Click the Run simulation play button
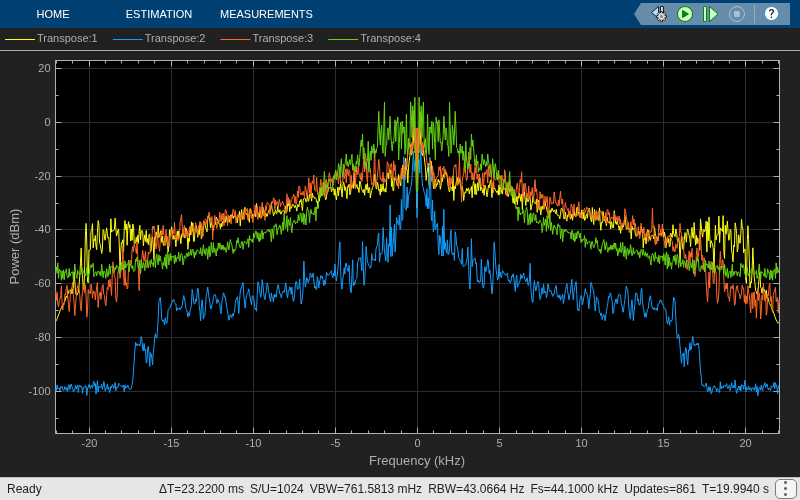 point(685,14)
